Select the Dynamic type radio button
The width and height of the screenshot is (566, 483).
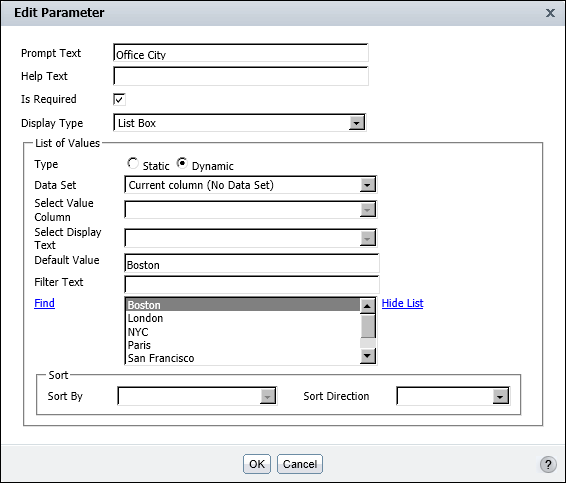pyautogui.click(x=182, y=164)
